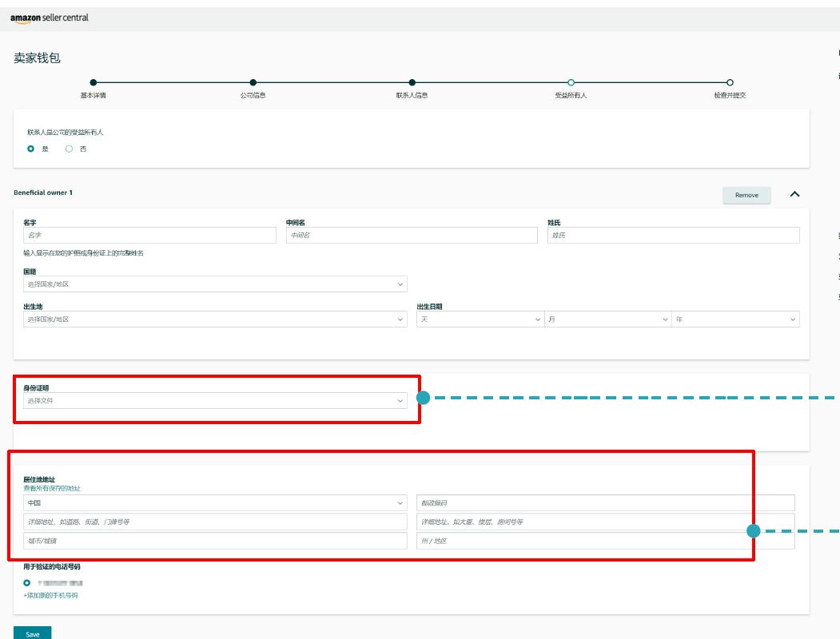Select the verification phone number radio
Screen dimensions: 840x639
tap(27, 583)
